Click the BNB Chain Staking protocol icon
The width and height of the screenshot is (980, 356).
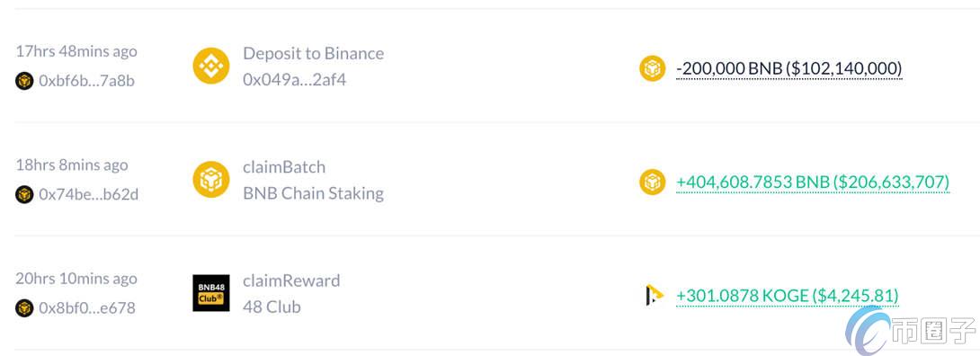tap(211, 179)
